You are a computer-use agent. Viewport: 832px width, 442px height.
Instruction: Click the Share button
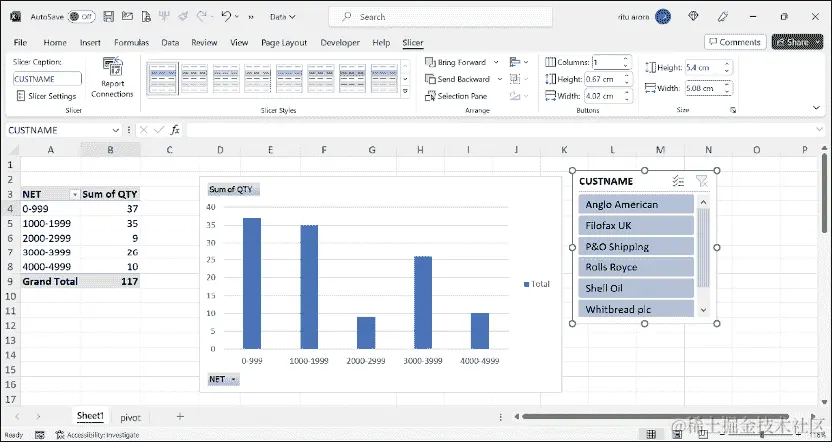pyautogui.click(x=797, y=42)
